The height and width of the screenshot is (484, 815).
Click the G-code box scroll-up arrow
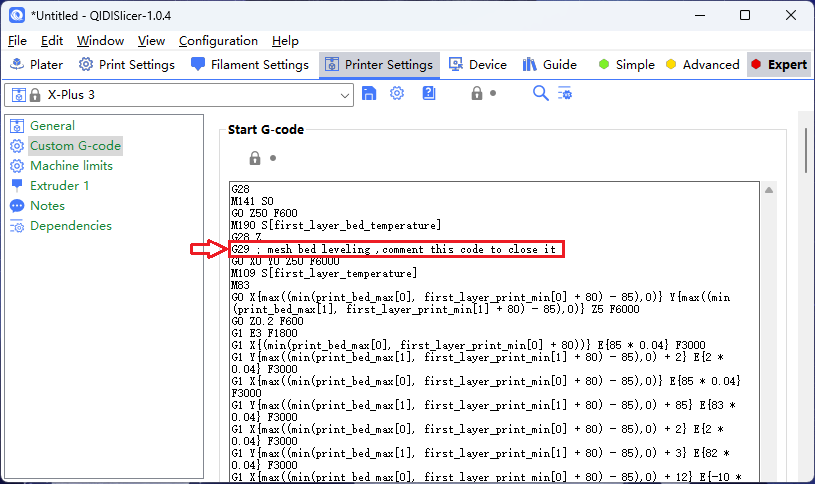click(x=769, y=190)
